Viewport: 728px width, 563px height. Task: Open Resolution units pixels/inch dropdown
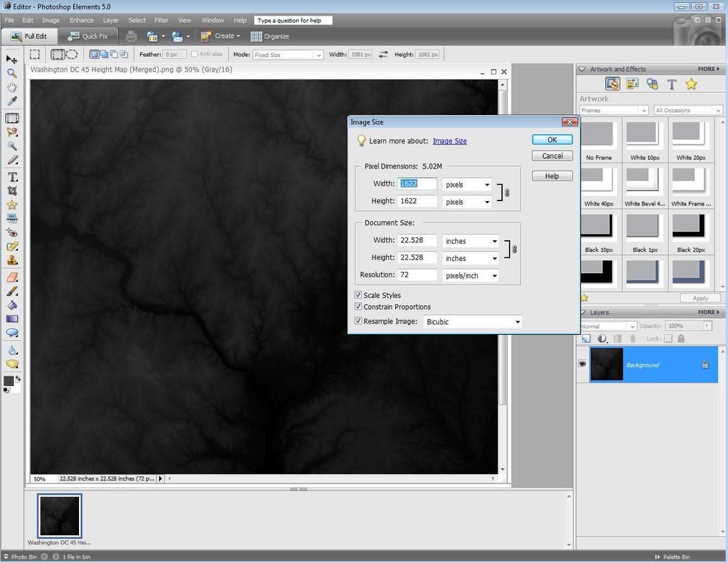point(471,276)
